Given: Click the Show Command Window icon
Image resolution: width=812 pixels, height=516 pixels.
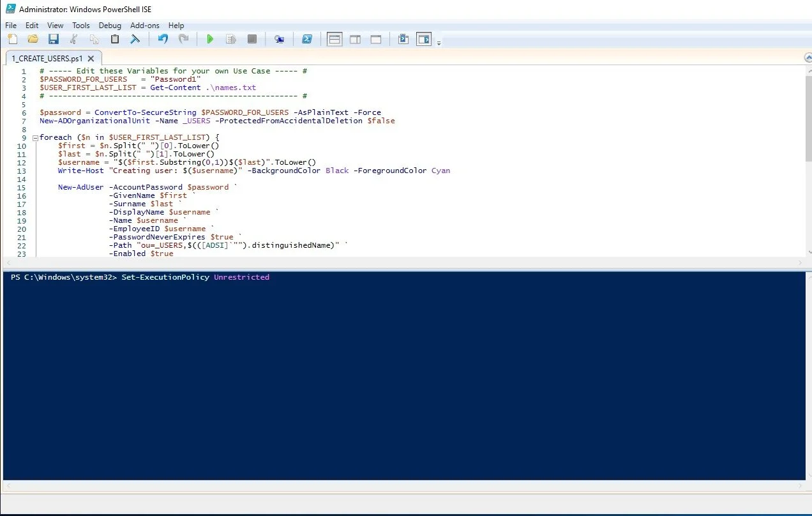Looking at the screenshot, I should coord(403,40).
